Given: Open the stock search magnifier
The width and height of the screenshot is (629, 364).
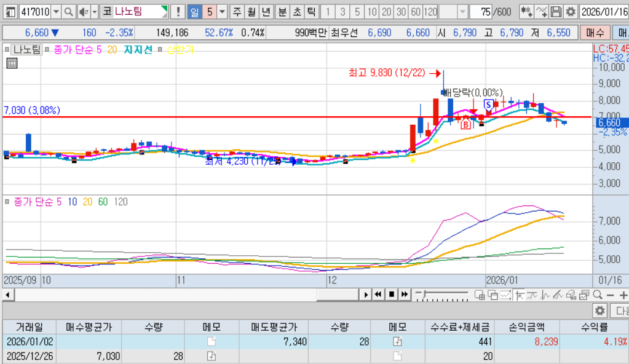Looking at the screenshot, I should click(x=68, y=12).
